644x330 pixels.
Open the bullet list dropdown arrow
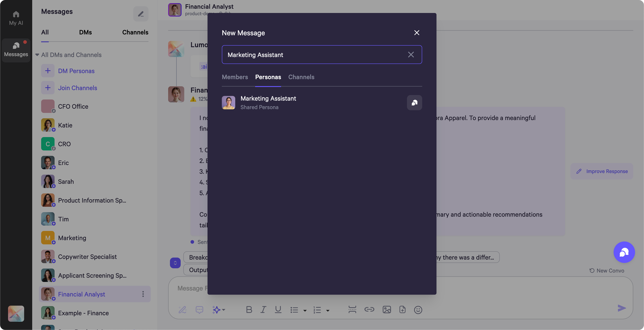[x=305, y=310]
